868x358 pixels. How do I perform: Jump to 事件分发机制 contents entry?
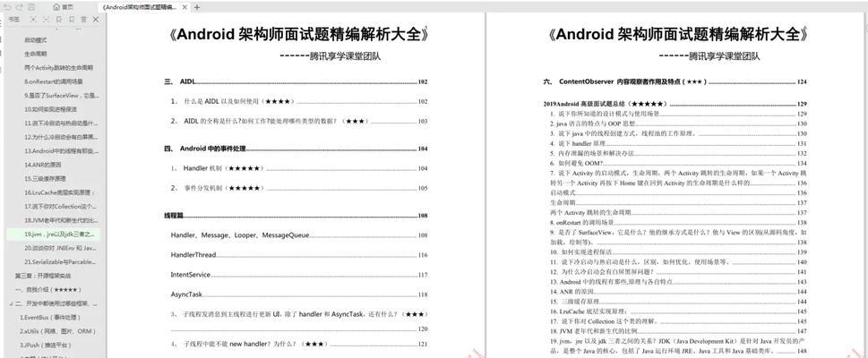(x=299, y=188)
